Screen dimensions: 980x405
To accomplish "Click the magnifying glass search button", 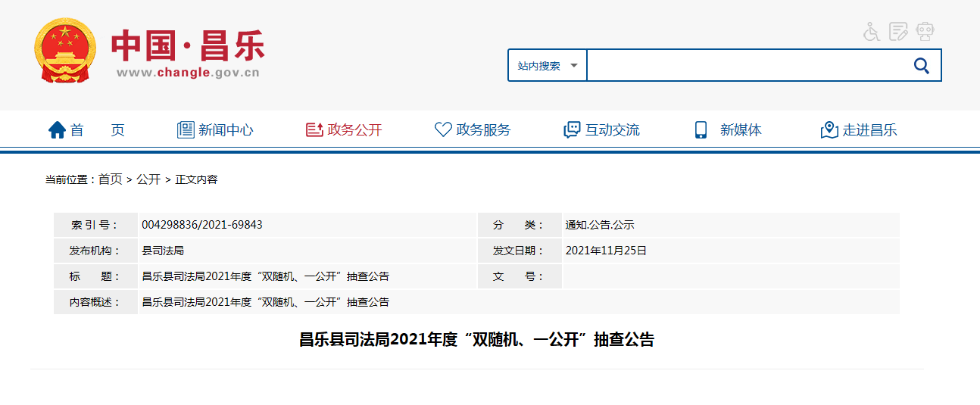I will (921, 66).
